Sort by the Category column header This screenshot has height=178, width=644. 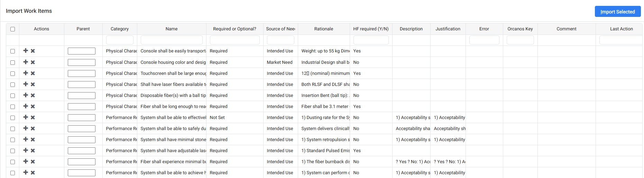click(120, 29)
